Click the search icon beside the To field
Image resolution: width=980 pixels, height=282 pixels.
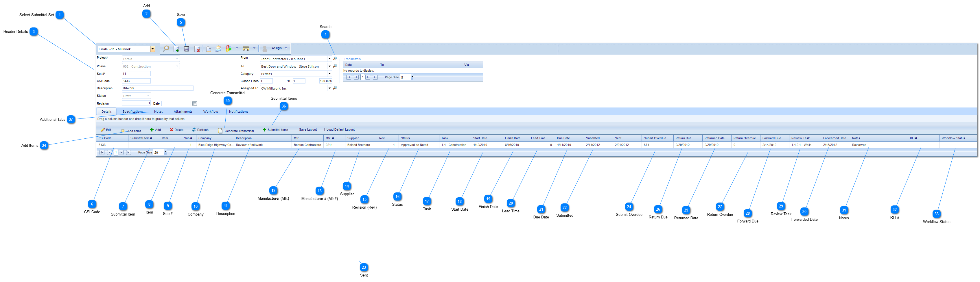335,66
